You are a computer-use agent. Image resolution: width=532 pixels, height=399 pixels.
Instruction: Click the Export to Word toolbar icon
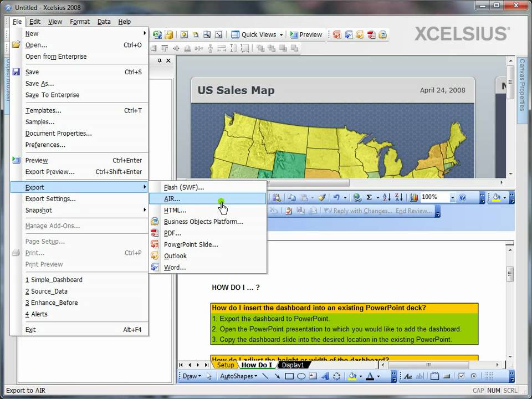coord(349,34)
